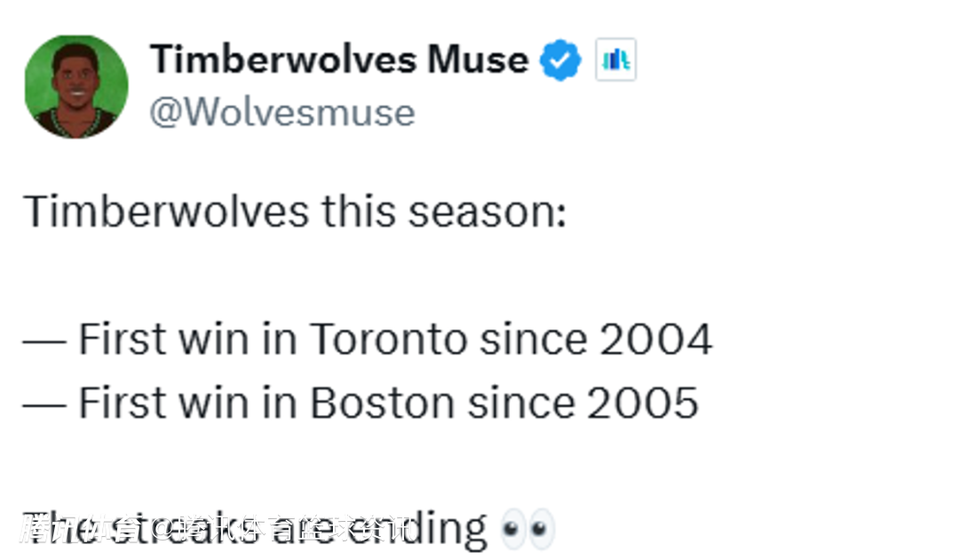This screenshot has height=560, width=959.
Task: Click the dash before the Boston line
Action: tap(44, 405)
